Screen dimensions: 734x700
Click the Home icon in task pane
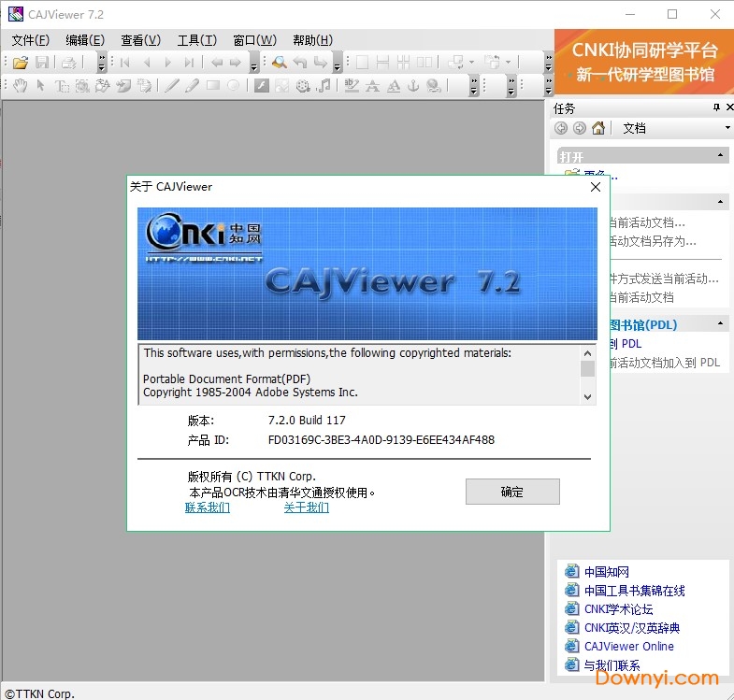pyautogui.click(x=598, y=128)
